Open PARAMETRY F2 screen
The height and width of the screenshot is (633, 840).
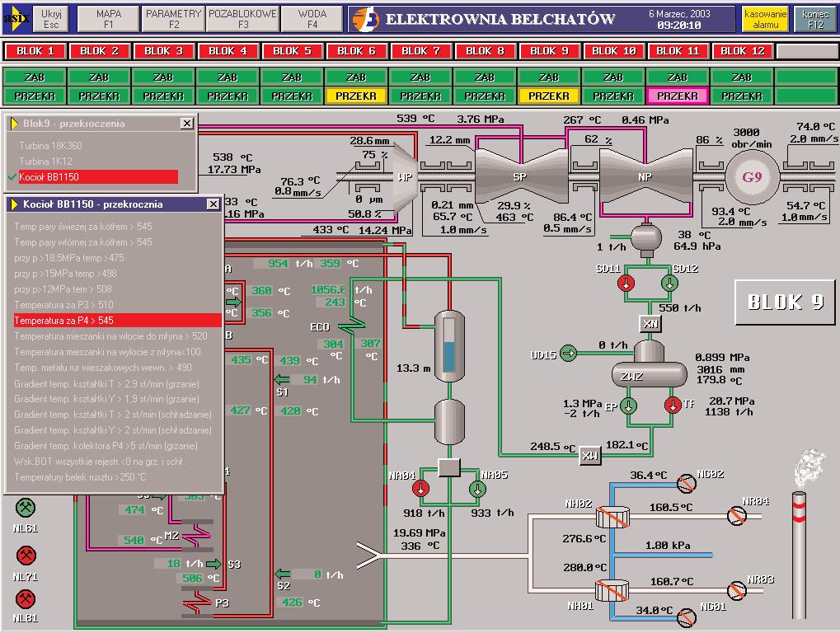(x=174, y=19)
